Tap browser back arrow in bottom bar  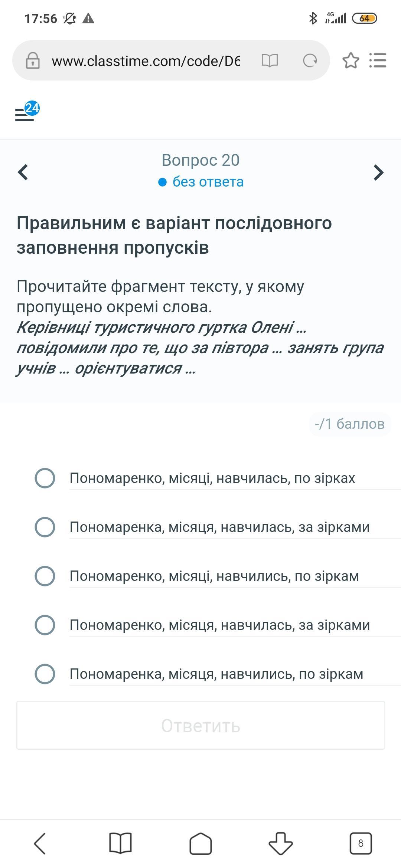click(x=40, y=843)
